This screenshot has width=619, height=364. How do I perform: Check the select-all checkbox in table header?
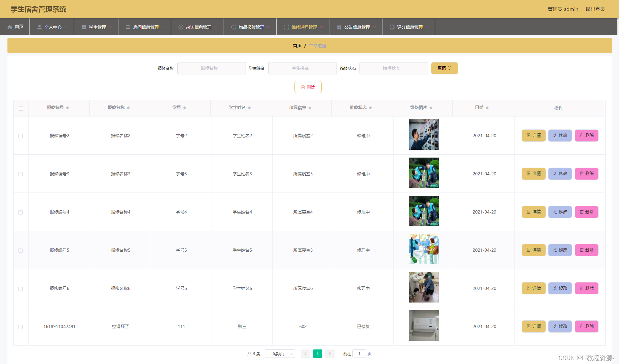21,108
